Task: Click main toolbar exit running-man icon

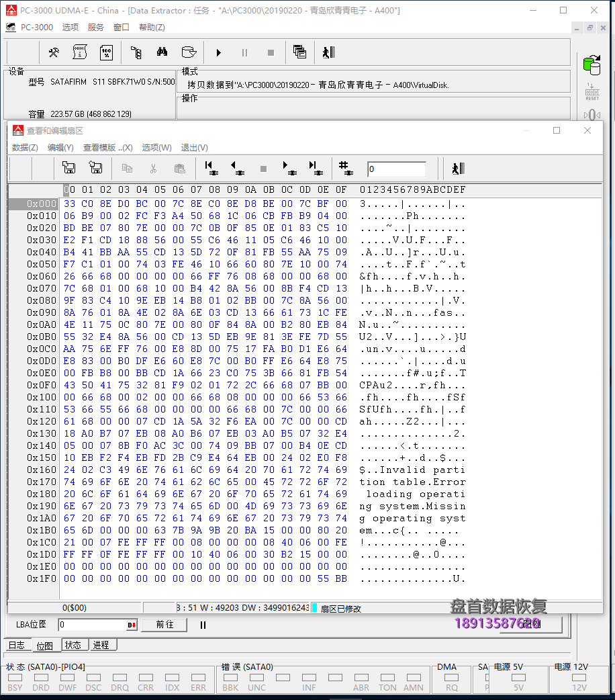Action: click(328, 52)
